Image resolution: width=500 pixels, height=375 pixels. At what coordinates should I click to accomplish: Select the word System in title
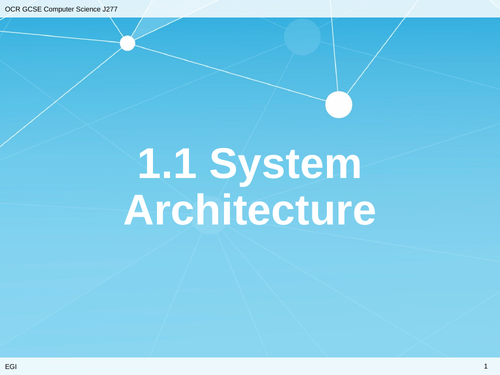pyautogui.click(x=285, y=164)
